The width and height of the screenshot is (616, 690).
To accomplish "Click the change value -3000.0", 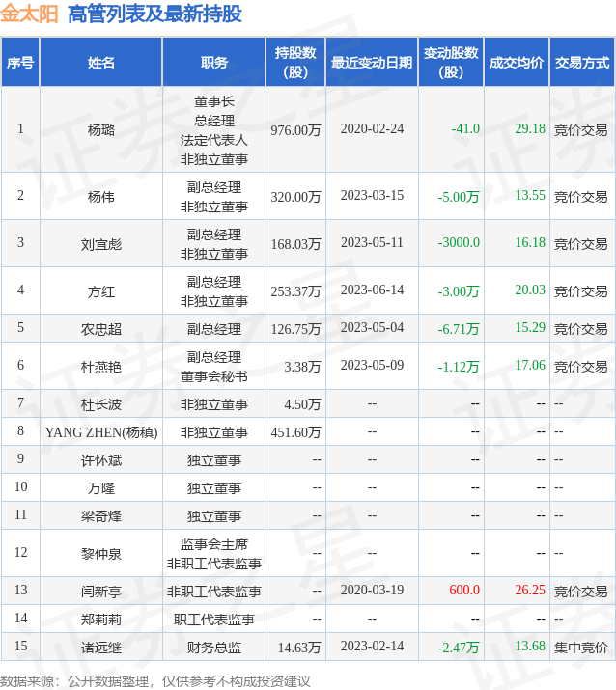I will click(x=459, y=242).
